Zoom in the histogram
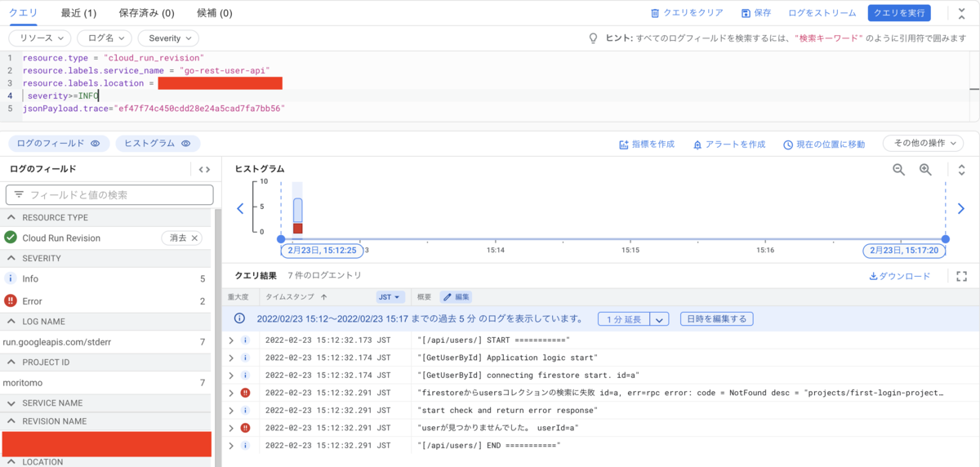980x467 pixels. (x=925, y=169)
